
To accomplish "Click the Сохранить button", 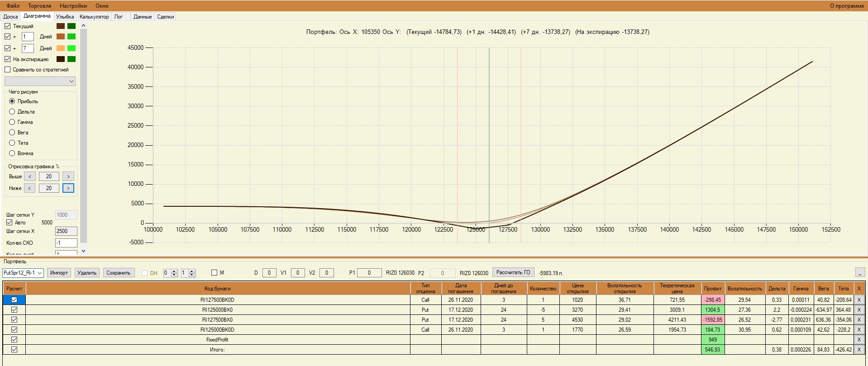I will 119,273.
